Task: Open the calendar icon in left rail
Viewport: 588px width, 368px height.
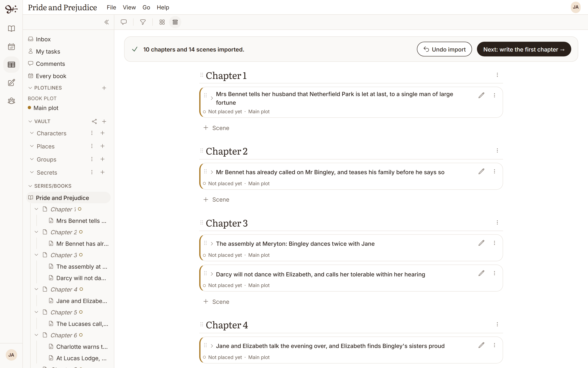Action: tap(11, 46)
